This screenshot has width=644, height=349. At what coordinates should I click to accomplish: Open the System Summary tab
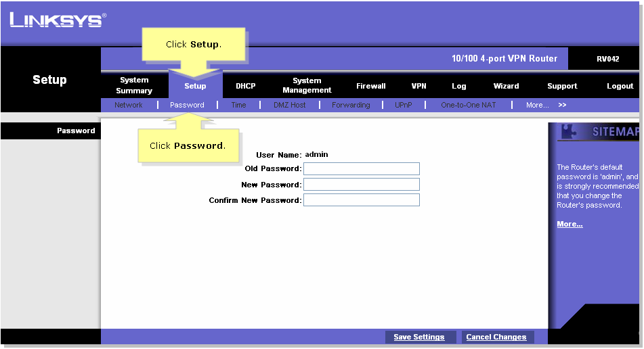[134, 85]
